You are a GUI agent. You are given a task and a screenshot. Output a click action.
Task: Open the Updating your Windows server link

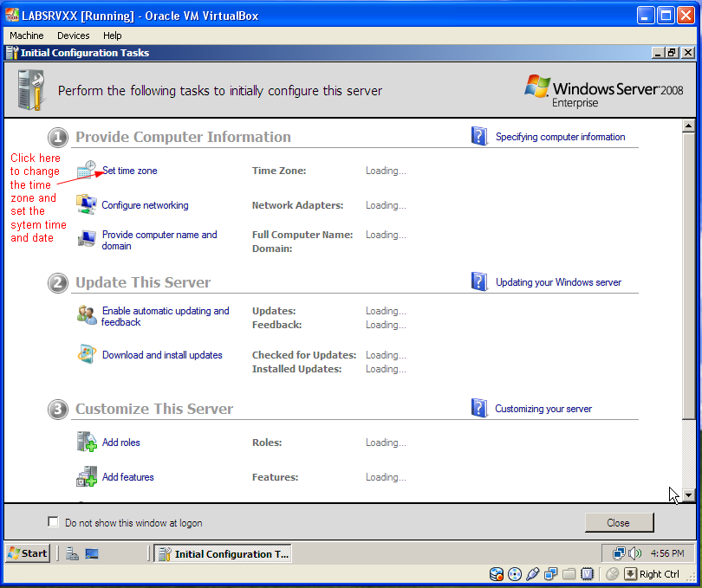[x=558, y=282]
